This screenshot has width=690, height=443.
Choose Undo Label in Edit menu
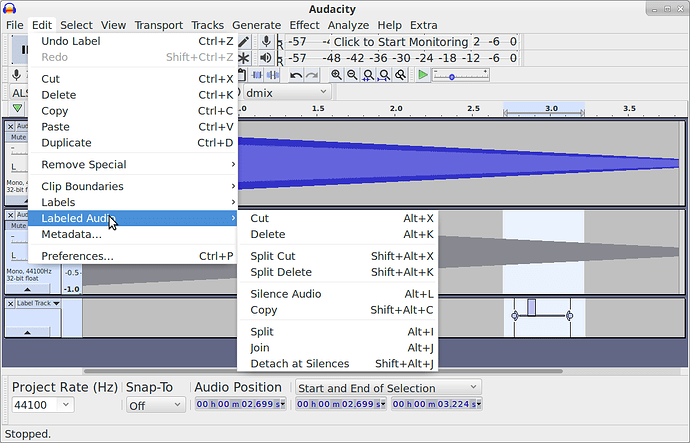(133, 41)
